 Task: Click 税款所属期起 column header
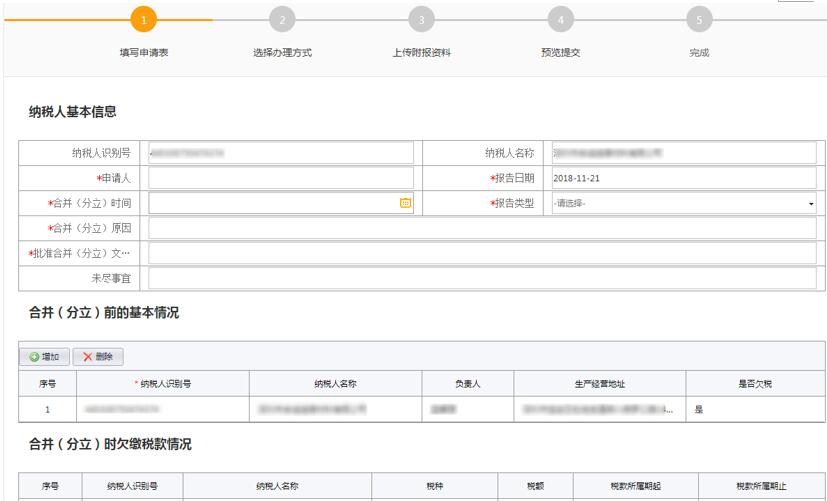pos(636,486)
